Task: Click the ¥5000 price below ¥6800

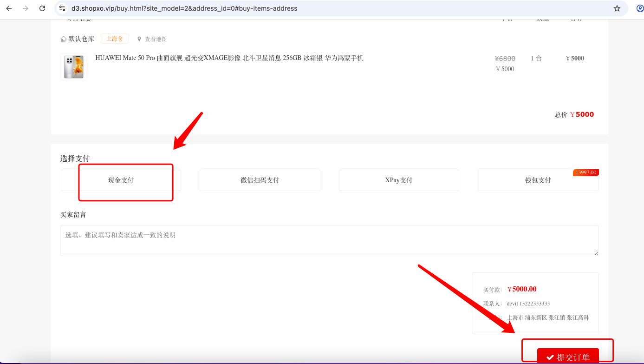Action: click(x=505, y=69)
